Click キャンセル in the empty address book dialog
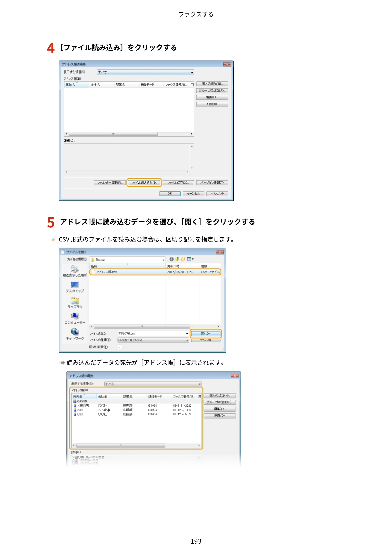 (x=193, y=194)
